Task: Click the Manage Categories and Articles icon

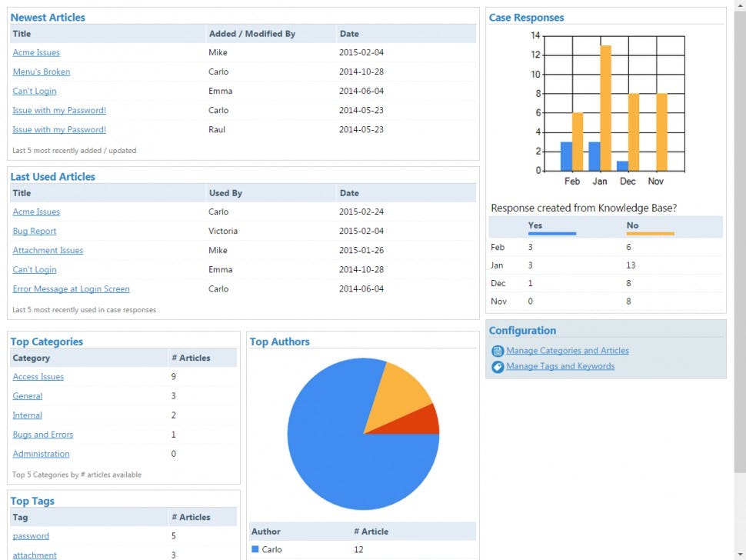Action: coord(497,351)
